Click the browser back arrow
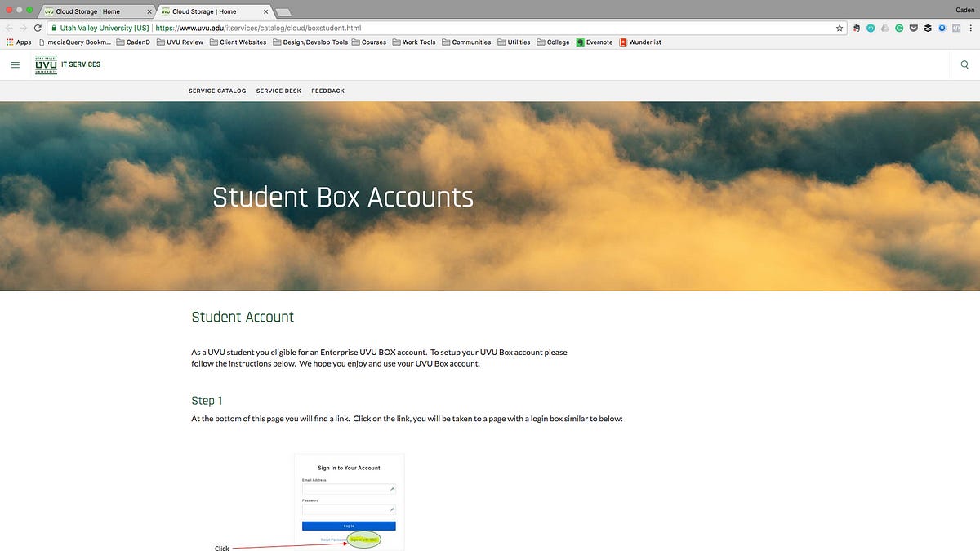This screenshot has height=551, width=980. coord(9,28)
